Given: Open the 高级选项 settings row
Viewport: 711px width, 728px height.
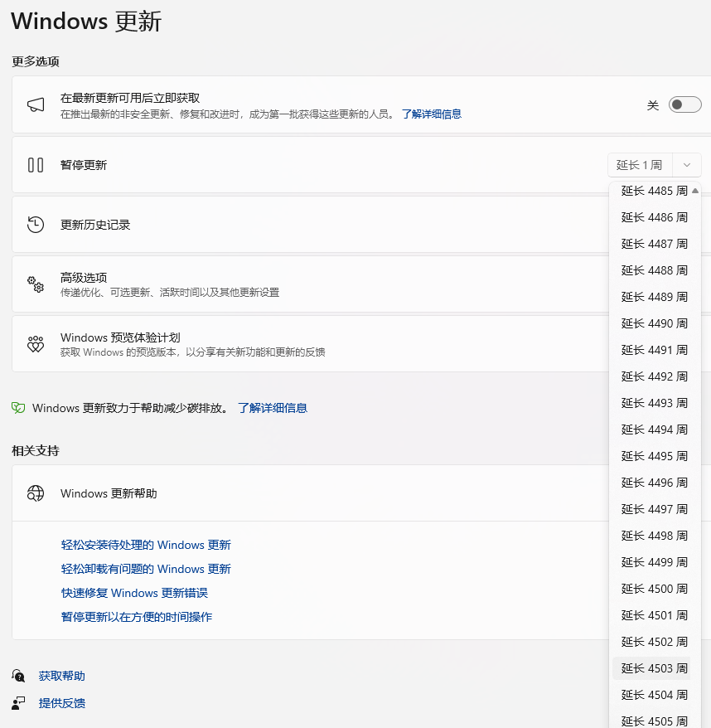Looking at the screenshot, I should 310,284.
